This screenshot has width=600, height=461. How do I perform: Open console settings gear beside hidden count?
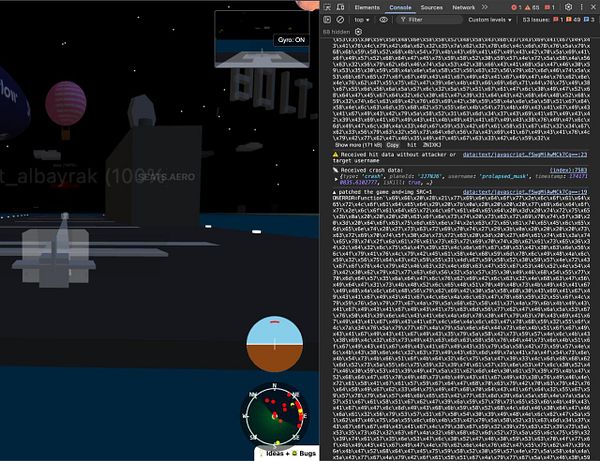pyautogui.click(x=358, y=32)
